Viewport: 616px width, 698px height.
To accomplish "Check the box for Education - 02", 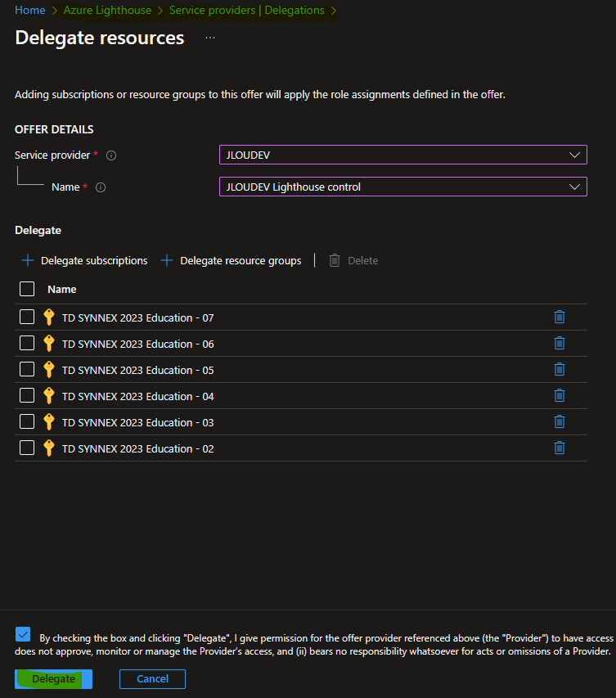I will click(x=27, y=448).
